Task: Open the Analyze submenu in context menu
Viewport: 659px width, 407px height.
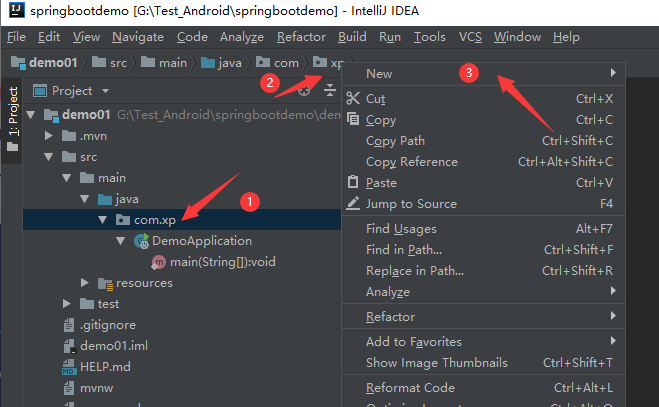Action: coord(483,291)
